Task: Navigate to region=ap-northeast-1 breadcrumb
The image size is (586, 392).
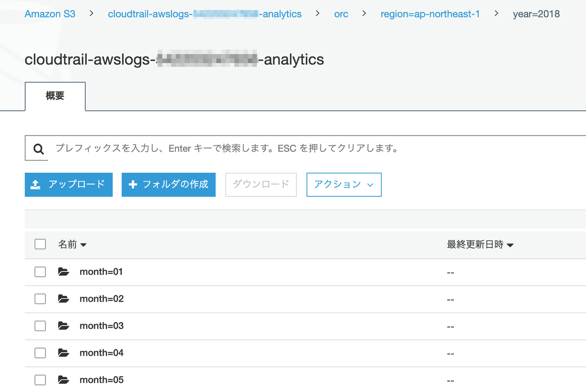Action: pos(430,14)
